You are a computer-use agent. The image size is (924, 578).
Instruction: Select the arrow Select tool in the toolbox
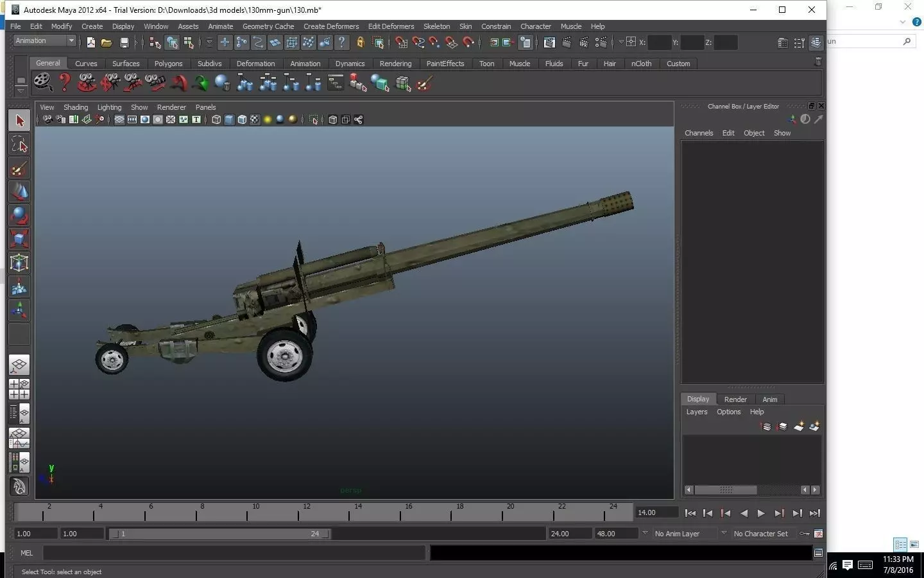click(19, 121)
